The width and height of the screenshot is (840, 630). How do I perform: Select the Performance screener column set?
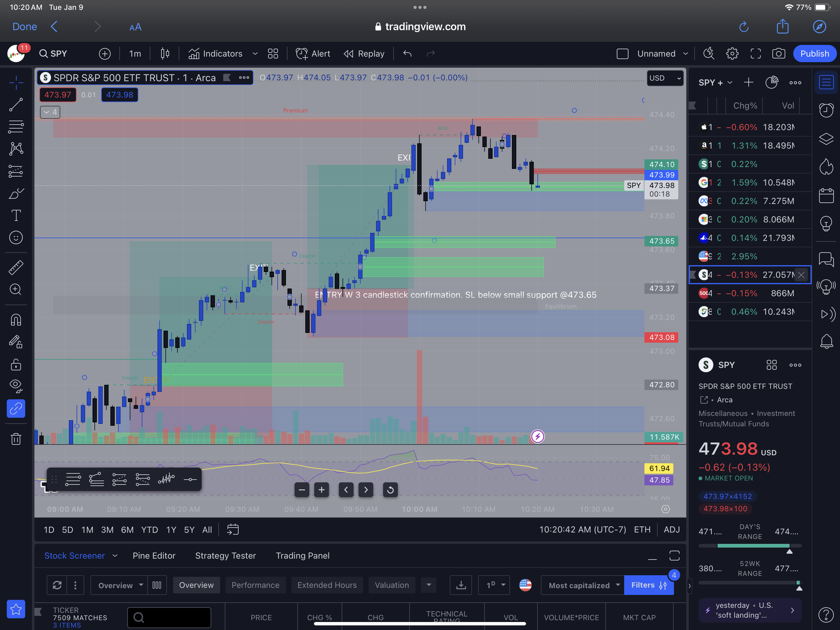coord(255,585)
